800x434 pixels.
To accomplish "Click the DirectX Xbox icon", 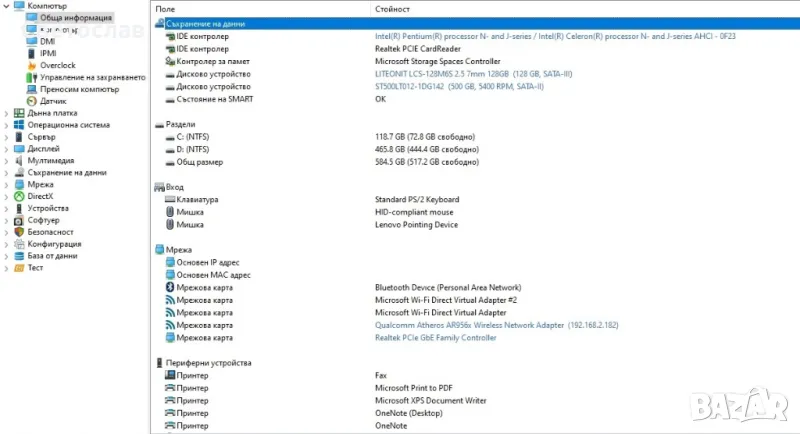I will click(x=19, y=196).
